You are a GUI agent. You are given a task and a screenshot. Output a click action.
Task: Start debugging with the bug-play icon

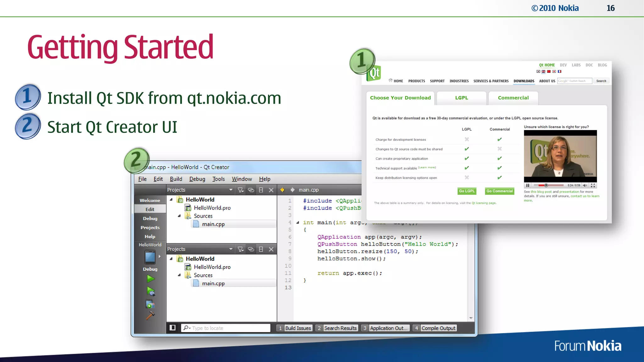(x=151, y=292)
